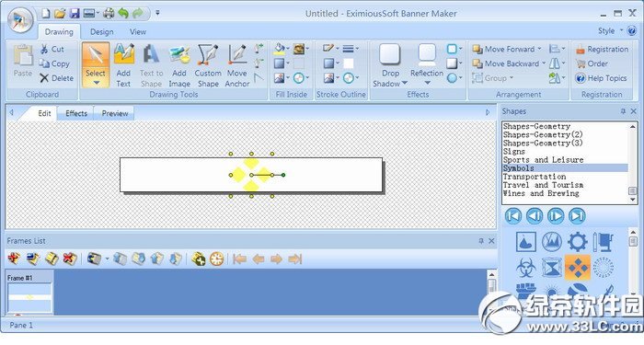Open the Group dropdown
The width and height of the screenshot is (644, 345).
click(x=493, y=77)
